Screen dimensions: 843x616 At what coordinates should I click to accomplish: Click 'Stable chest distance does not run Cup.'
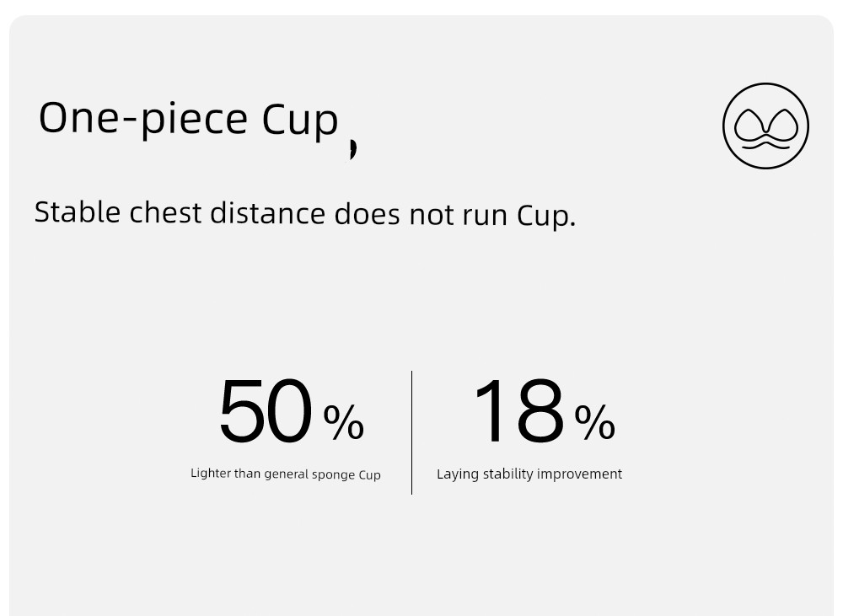point(305,214)
